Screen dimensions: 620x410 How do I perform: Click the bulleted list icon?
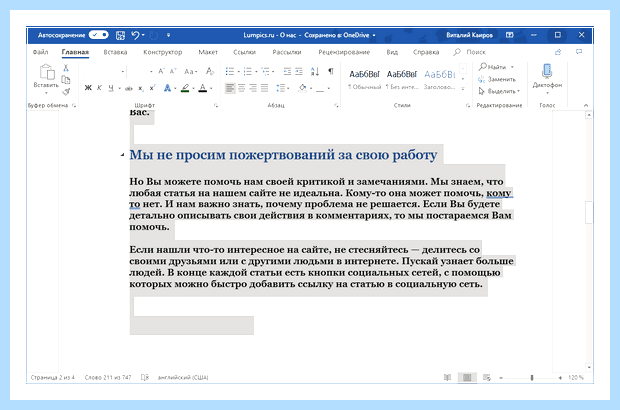pos(230,72)
